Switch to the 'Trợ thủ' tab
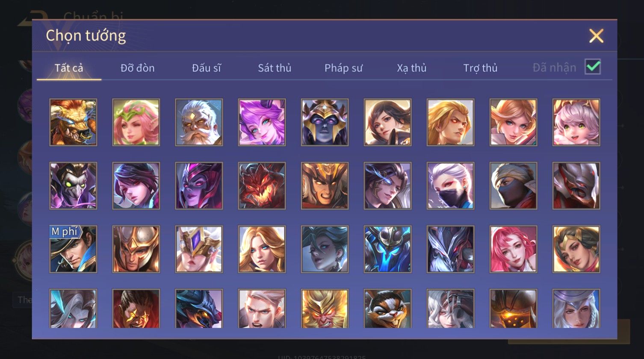This screenshot has width=644, height=359. (480, 68)
